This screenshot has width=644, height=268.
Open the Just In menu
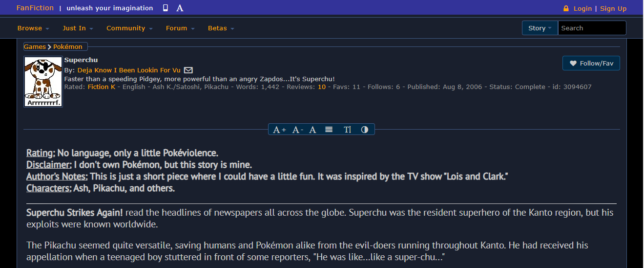pos(78,28)
